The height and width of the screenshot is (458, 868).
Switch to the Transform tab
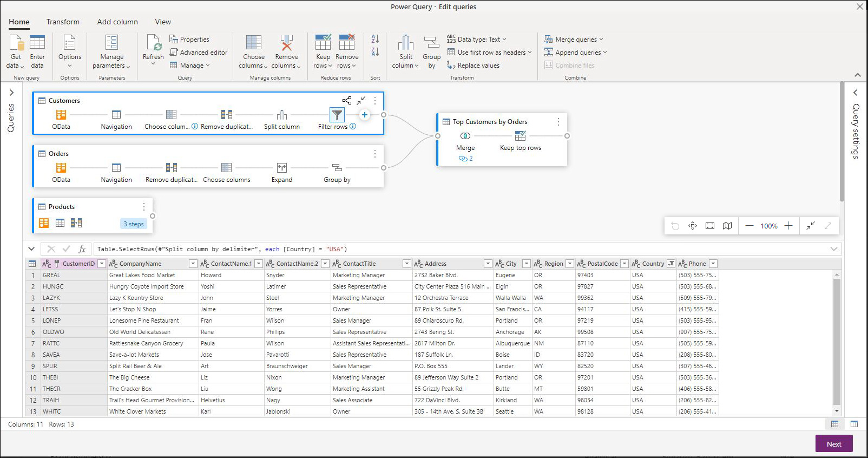point(63,22)
